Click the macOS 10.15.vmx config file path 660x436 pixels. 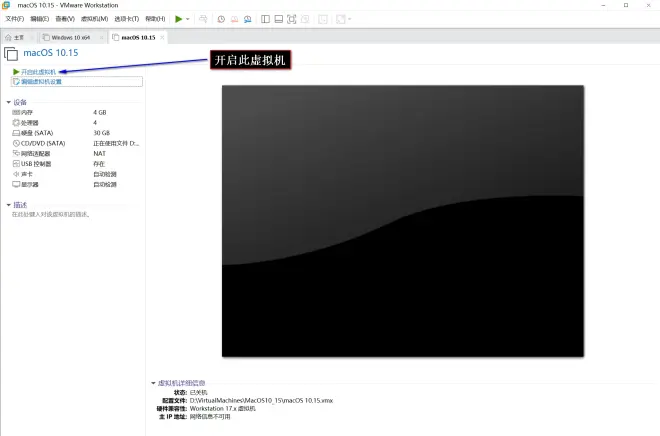(261, 401)
